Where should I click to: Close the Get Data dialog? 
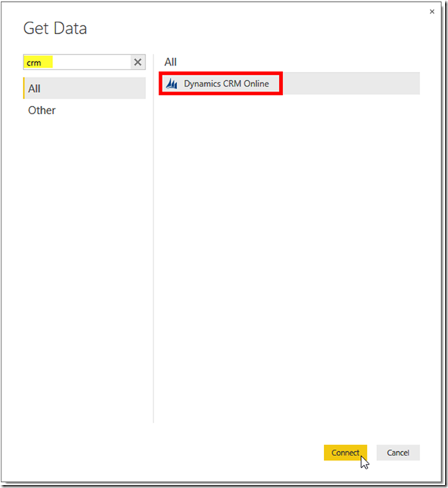(432, 12)
